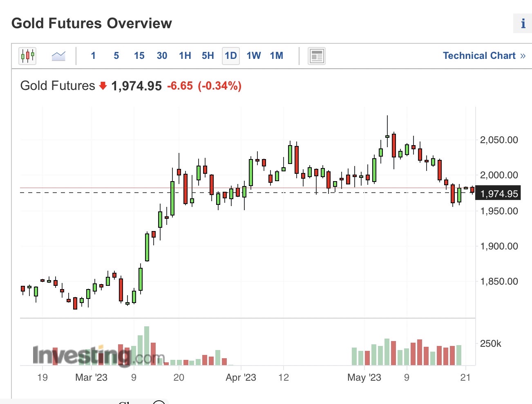Click the May '23 date label on axis
Screen dimensions: 532x404
(x=364, y=377)
